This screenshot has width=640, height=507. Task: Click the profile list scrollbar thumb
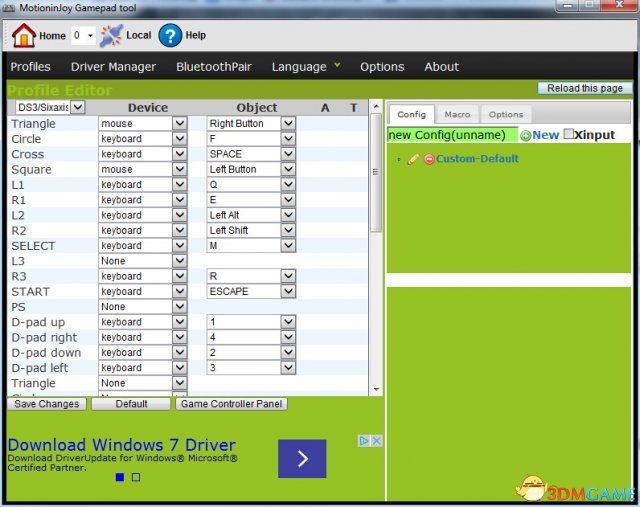click(376, 172)
